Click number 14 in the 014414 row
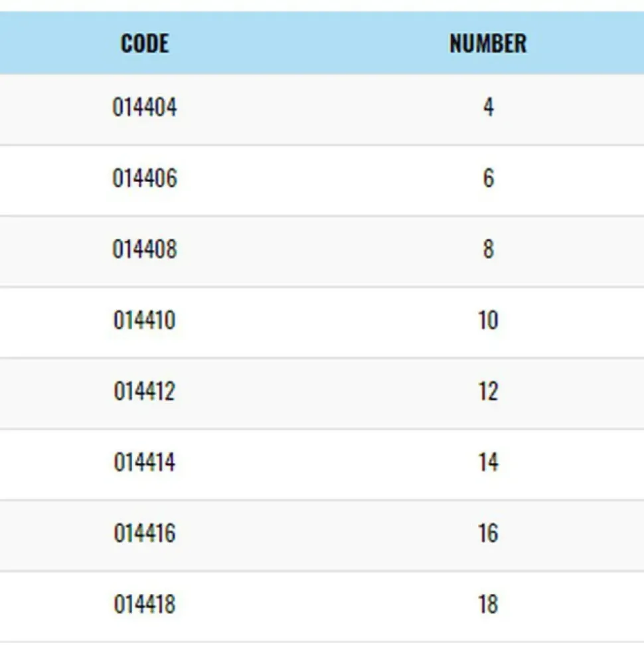644x645 pixels. [x=488, y=462]
